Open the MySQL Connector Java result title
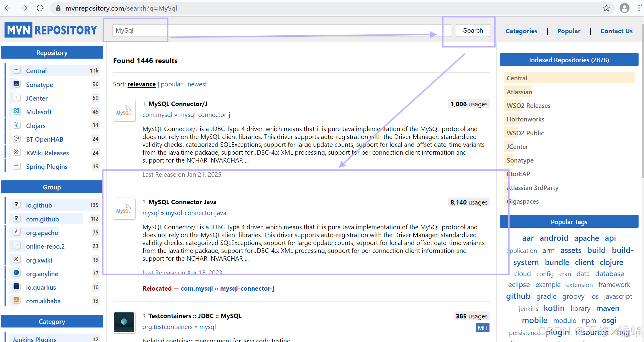644x342 pixels. coord(182,202)
